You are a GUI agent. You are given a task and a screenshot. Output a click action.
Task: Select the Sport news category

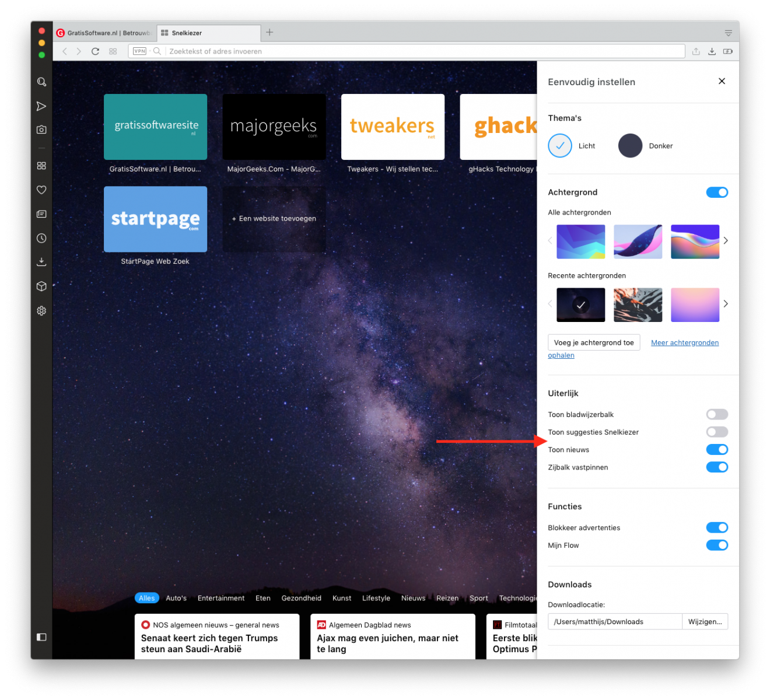tap(478, 598)
